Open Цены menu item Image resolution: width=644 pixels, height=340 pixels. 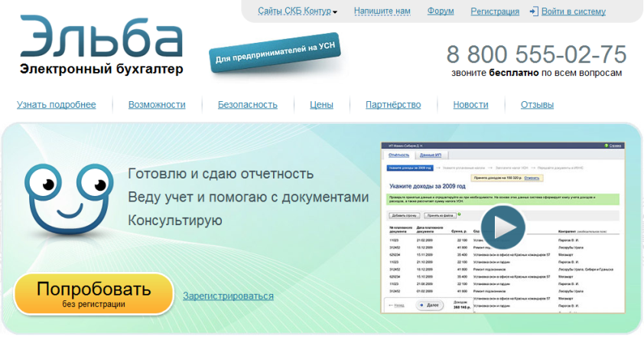[x=321, y=105]
